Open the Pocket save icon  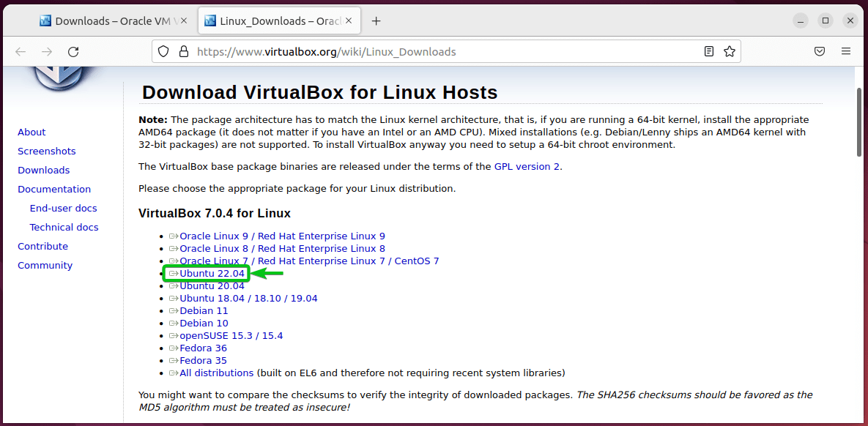pos(820,51)
